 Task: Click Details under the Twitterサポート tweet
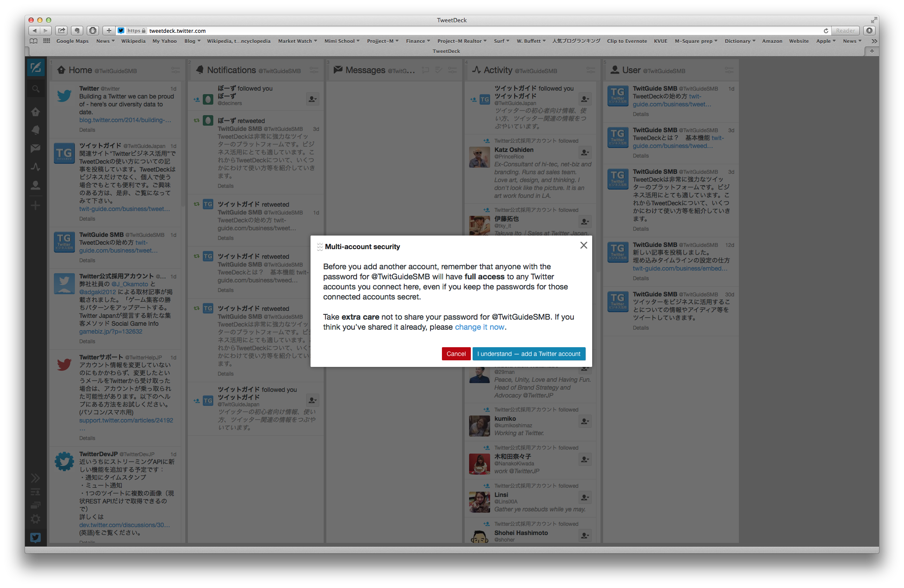click(x=87, y=438)
